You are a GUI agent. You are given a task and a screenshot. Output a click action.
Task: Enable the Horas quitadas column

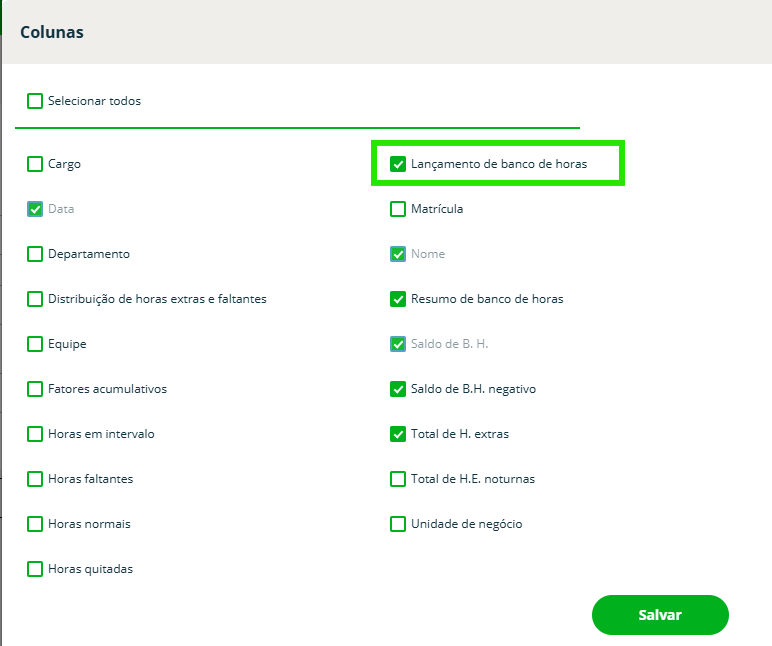(x=35, y=569)
